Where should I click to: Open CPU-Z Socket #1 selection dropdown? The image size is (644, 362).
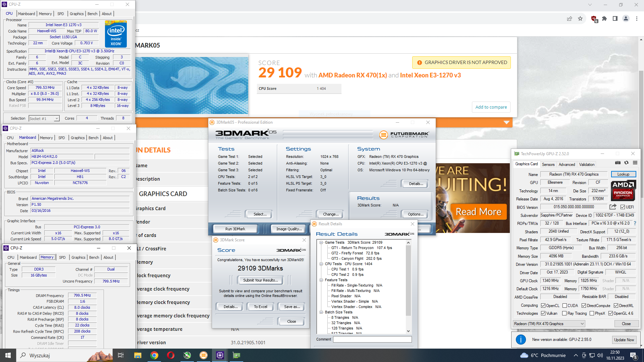point(44,118)
